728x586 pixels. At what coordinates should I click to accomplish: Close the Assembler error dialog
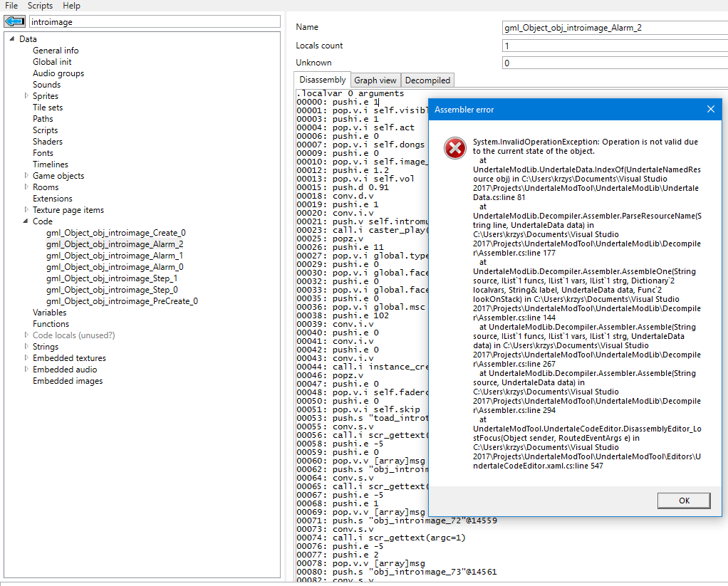point(710,109)
